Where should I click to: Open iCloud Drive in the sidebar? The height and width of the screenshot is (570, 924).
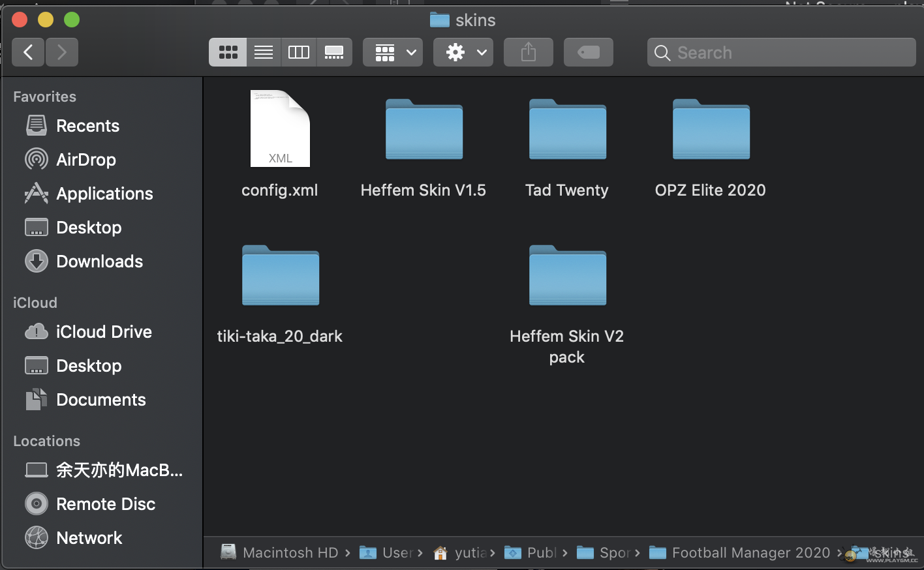click(102, 332)
